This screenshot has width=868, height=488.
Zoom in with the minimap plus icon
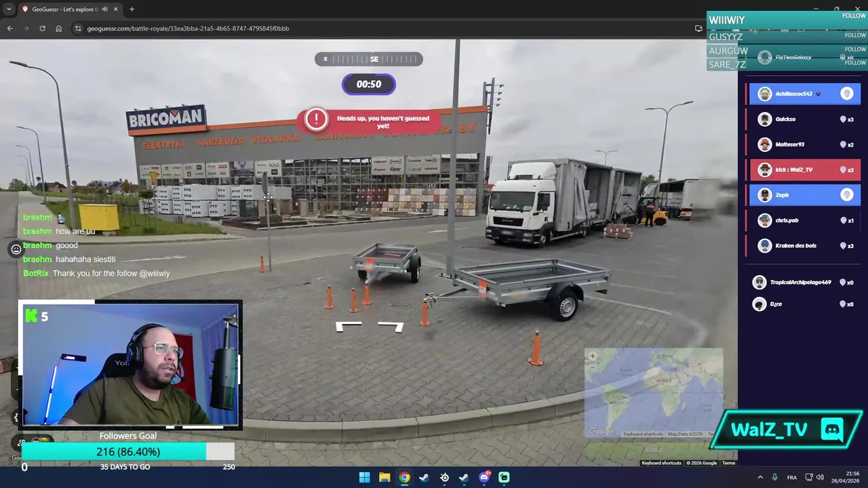[592, 356]
